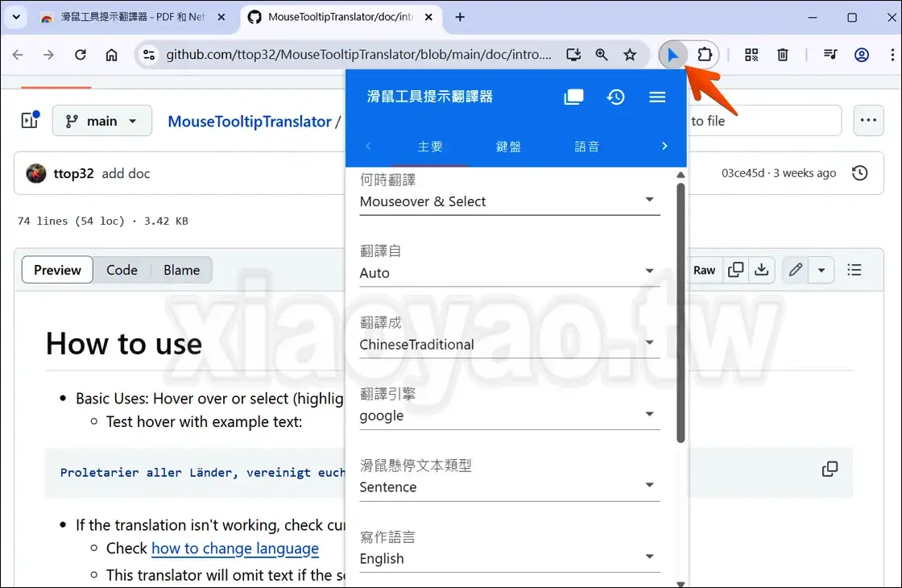Image resolution: width=902 pixels, height=588 pixels.
Task: Open the 'add doc' commit message link
Action: [126, 173]
